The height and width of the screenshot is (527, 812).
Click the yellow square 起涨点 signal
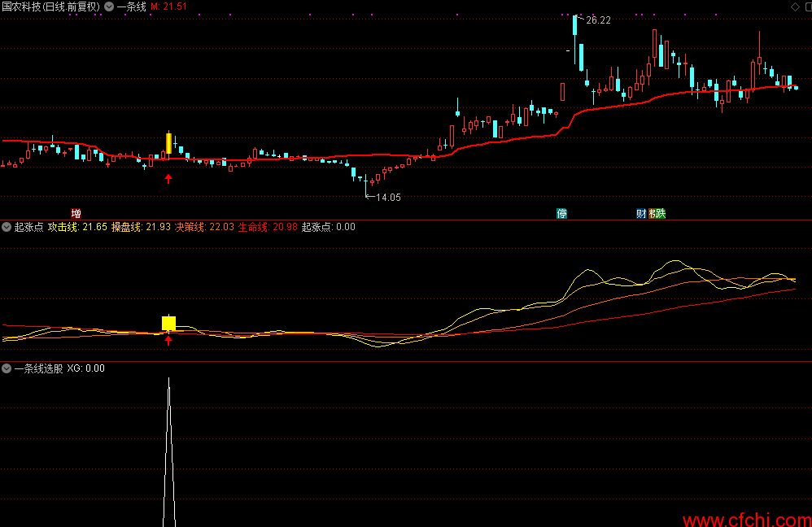pyautogui.click(x=168, y=324)
